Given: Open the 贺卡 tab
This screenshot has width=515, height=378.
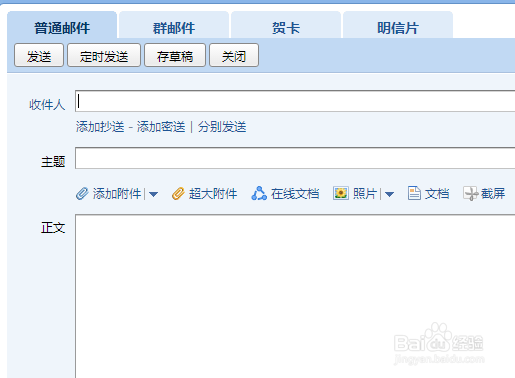Looking at the screenshot, I should coord(286,25).
